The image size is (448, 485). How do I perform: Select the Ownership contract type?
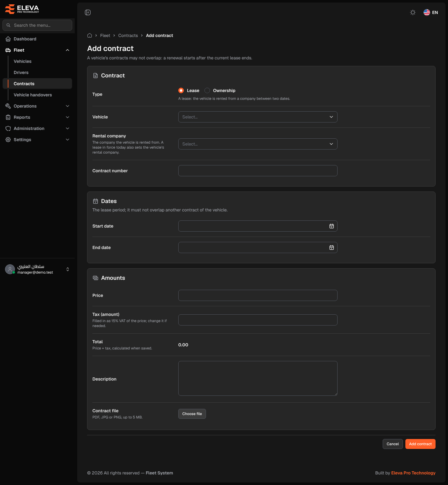[x=207, y=90]
